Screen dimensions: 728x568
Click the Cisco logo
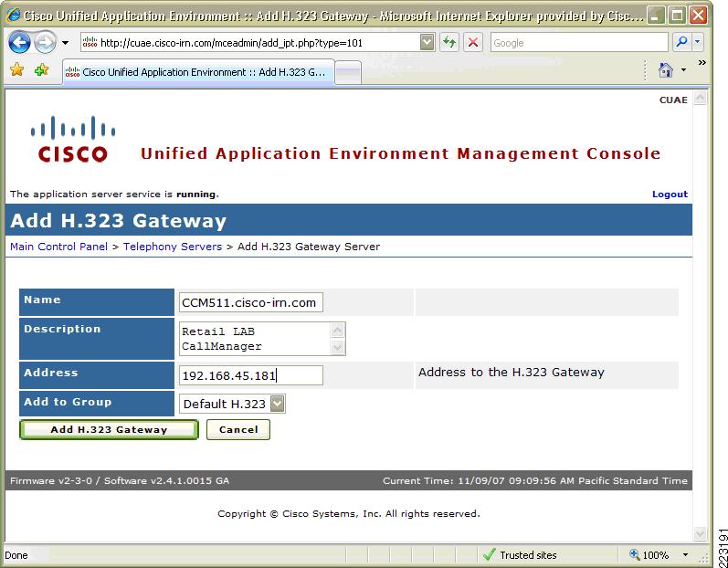pyautogui.click(x=73, y=139)
